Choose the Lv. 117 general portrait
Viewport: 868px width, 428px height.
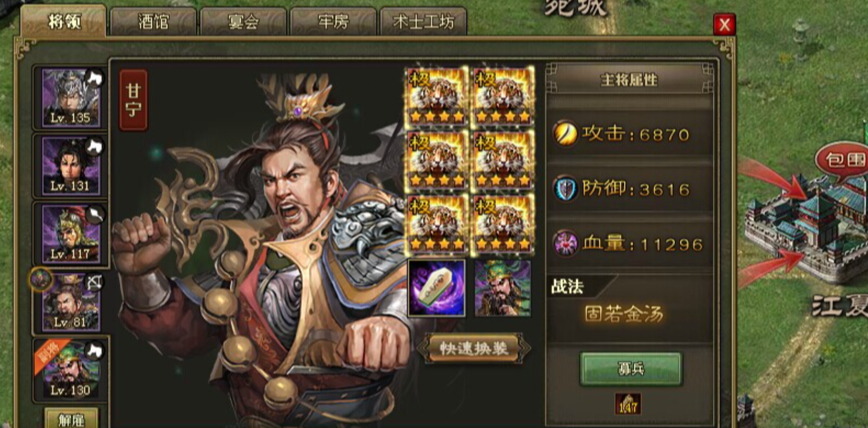[x=71, y=234]
